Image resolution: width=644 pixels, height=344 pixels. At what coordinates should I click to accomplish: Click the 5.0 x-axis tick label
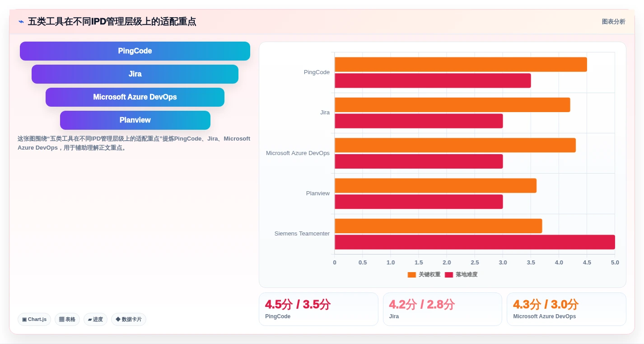(615, 263)
